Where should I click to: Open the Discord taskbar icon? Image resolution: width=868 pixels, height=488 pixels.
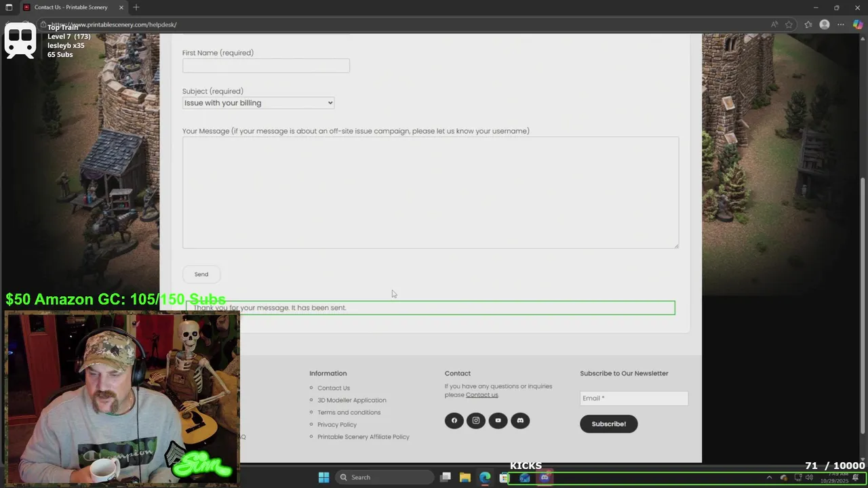544,477
